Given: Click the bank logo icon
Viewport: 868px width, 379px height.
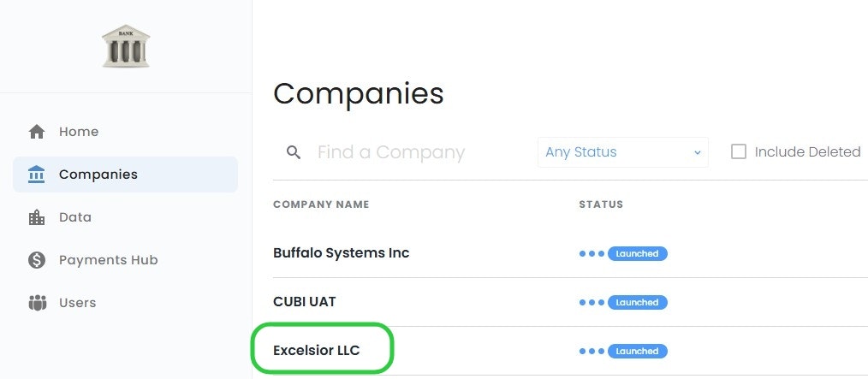Looking at the screenshot, I should click(126, 46).
